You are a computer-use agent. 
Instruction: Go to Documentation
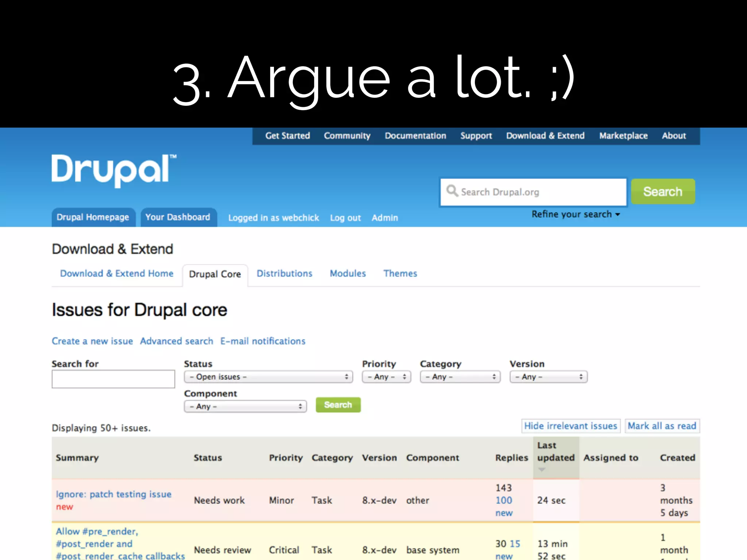(415, 136)
